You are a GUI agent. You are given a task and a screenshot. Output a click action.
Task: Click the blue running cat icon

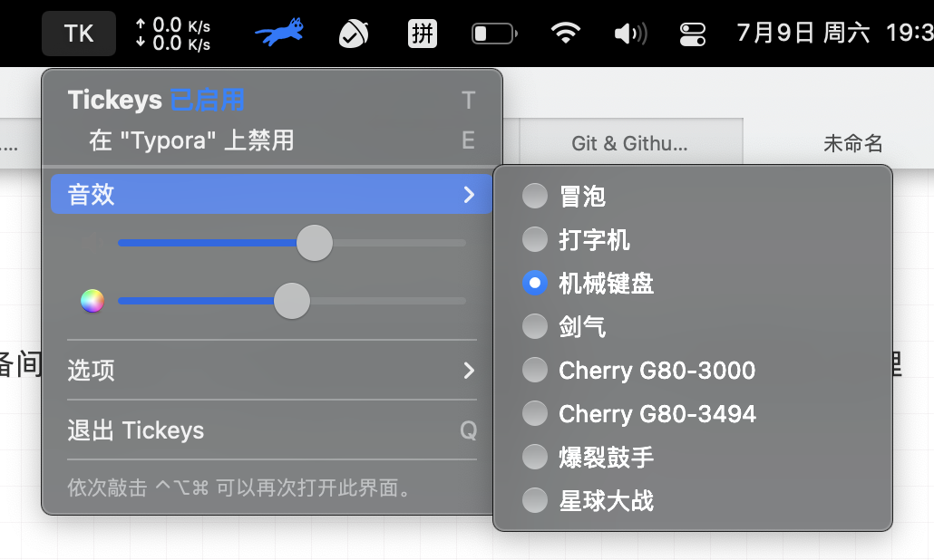click(279, 33)
